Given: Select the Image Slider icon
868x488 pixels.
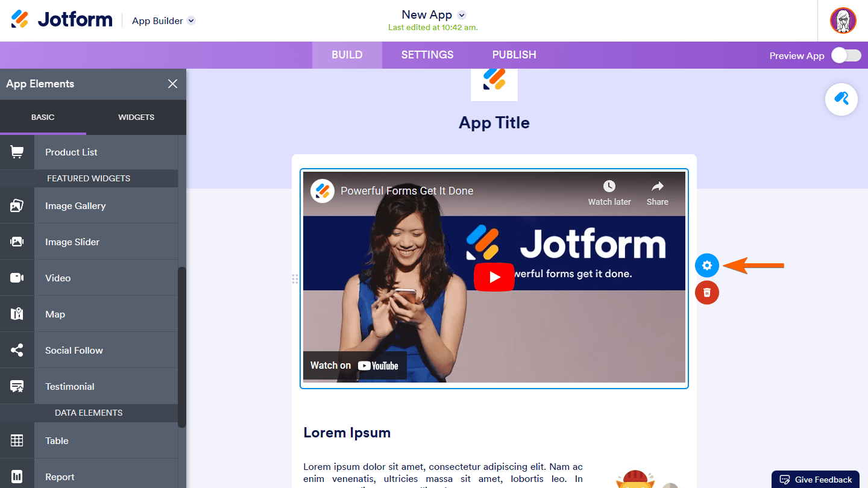Looking at the screenshot, I should [x=17, y=242].
